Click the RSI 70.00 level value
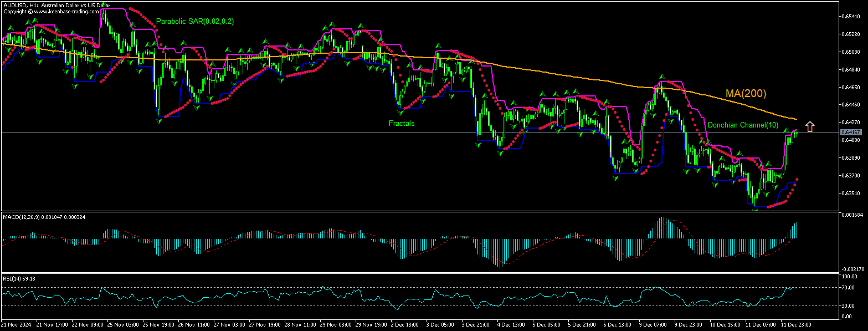This screenshot has height=331, width=868. (849, 287)
